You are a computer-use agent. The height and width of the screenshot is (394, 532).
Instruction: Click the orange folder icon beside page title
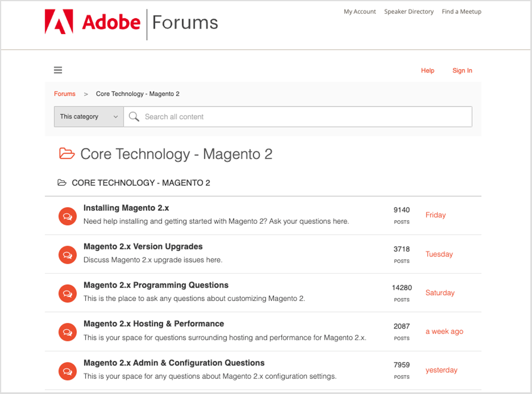66,154
